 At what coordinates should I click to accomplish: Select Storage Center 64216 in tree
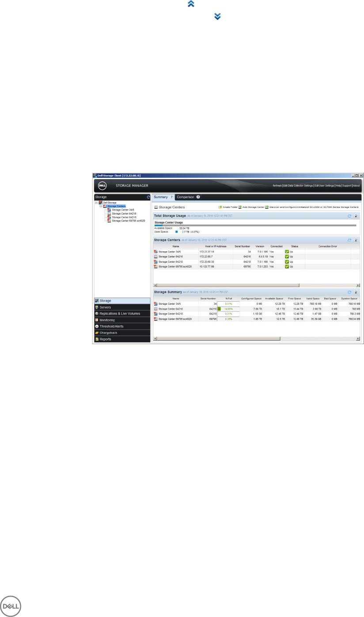pos(124,214)
